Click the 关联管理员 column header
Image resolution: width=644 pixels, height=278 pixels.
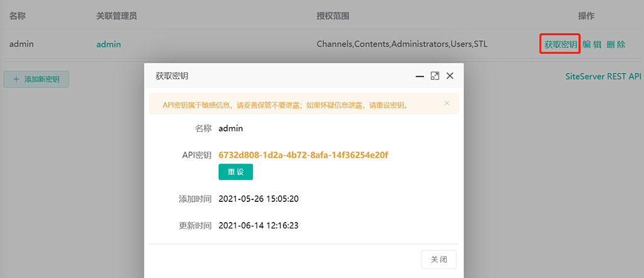pos(116,15)
